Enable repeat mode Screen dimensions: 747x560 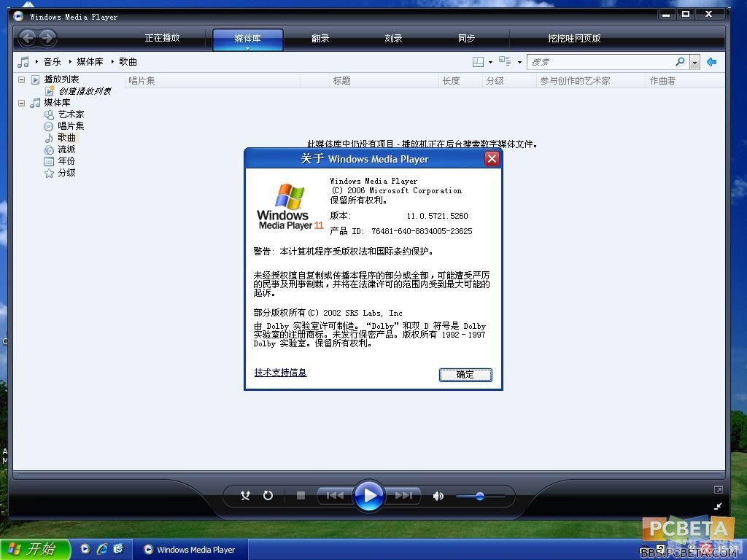268,495
